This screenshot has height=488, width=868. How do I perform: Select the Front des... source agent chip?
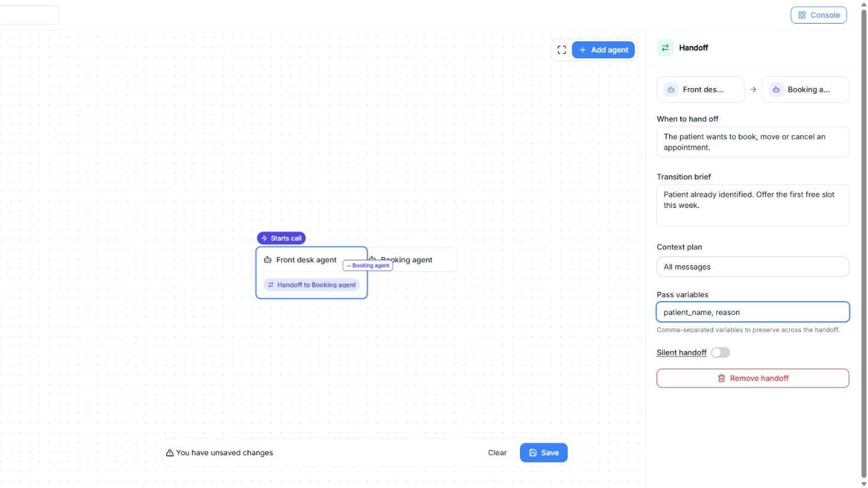point(701,90)
